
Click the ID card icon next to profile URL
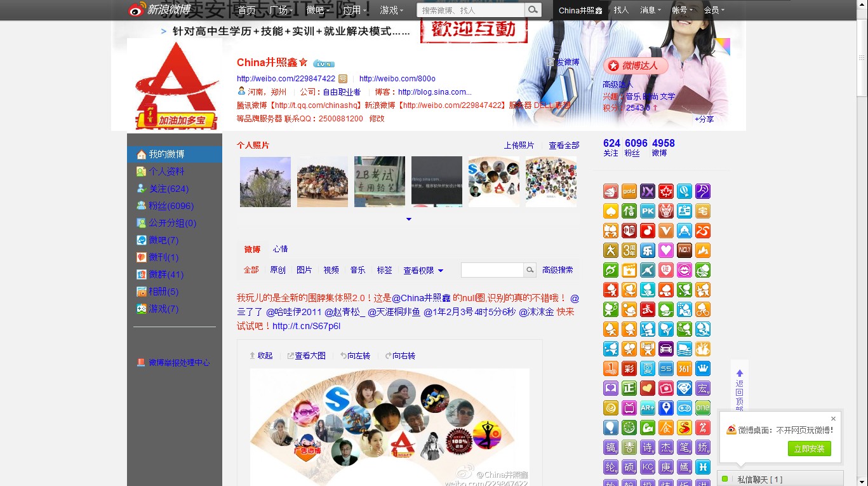(x=343, y=79)
